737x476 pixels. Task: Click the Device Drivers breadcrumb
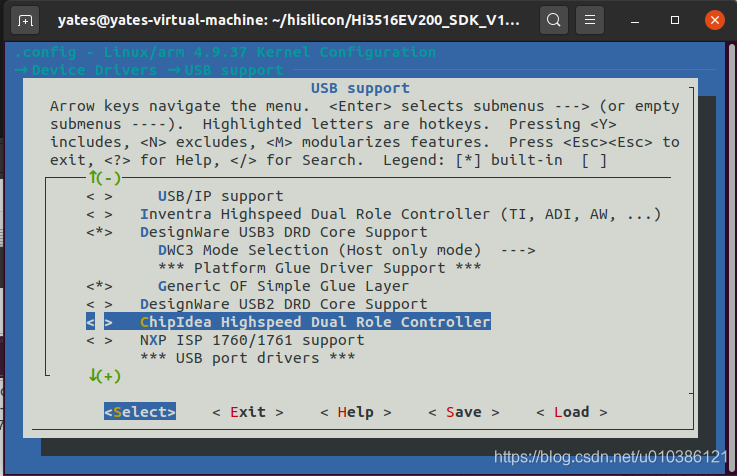[x=94, y=70]
